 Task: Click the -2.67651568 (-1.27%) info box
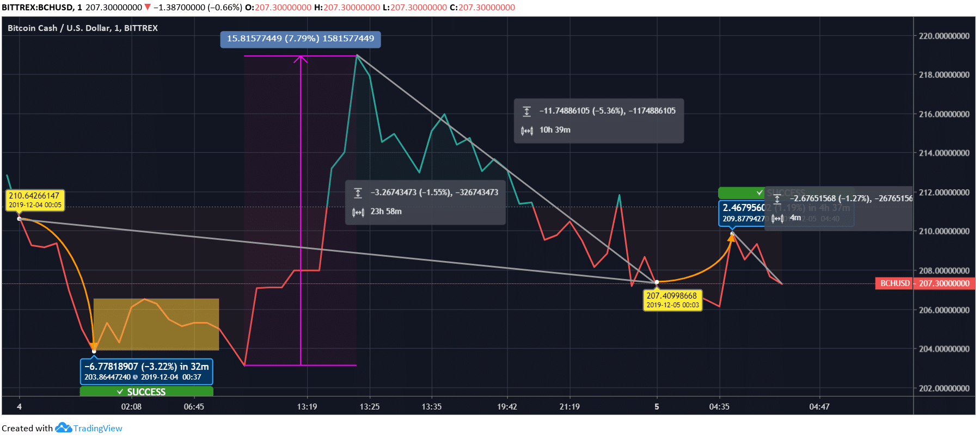point(838,208)
